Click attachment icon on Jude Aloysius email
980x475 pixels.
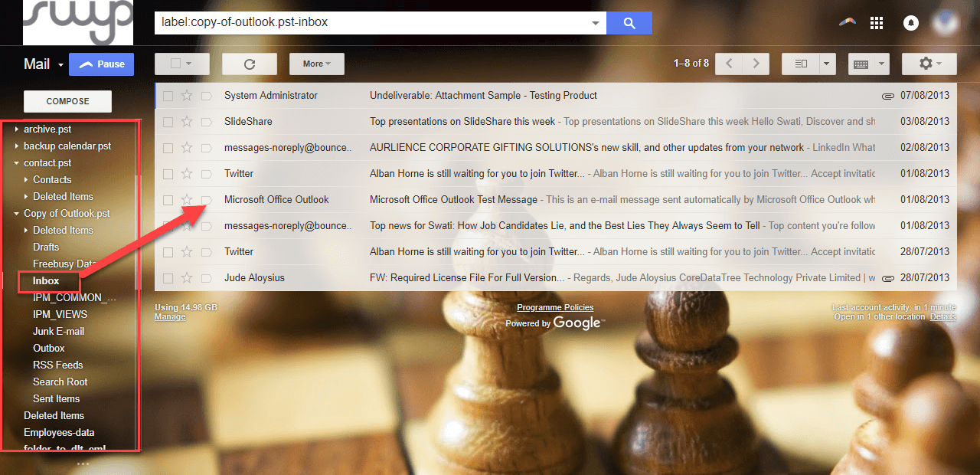pyautogui.click(x=888, y=278)
